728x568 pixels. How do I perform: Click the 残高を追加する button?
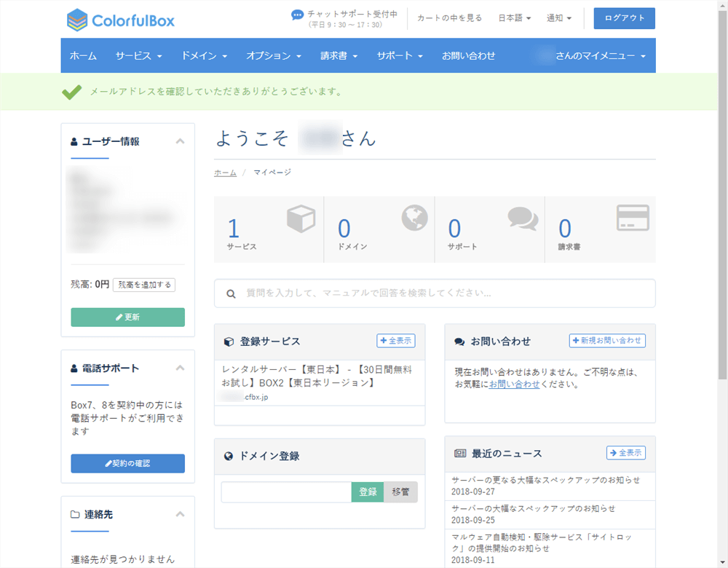click(144, 285)
